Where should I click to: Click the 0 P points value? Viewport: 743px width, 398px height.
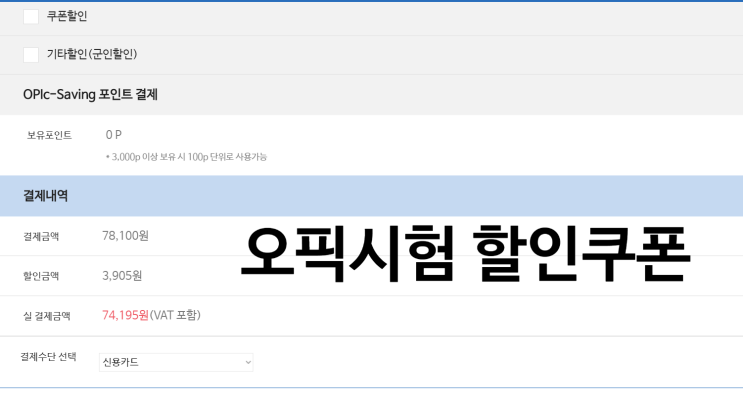114,135
